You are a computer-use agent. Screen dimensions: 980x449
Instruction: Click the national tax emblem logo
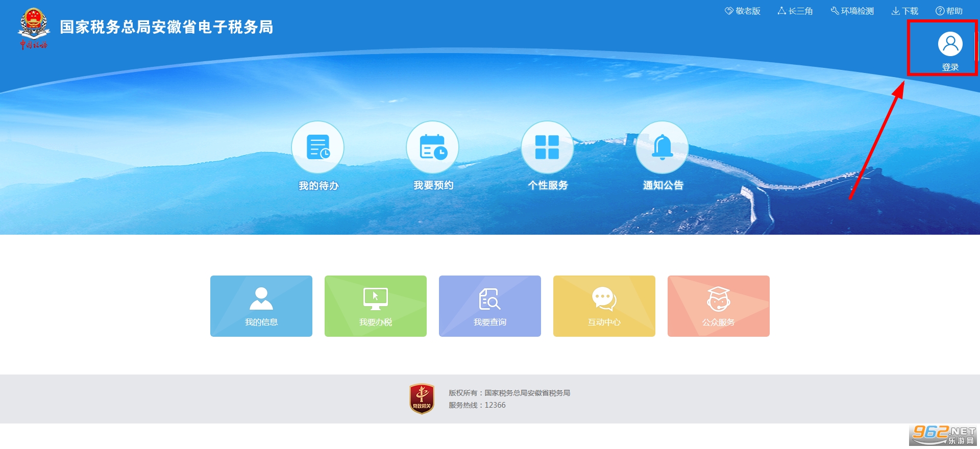pos(34,28)
